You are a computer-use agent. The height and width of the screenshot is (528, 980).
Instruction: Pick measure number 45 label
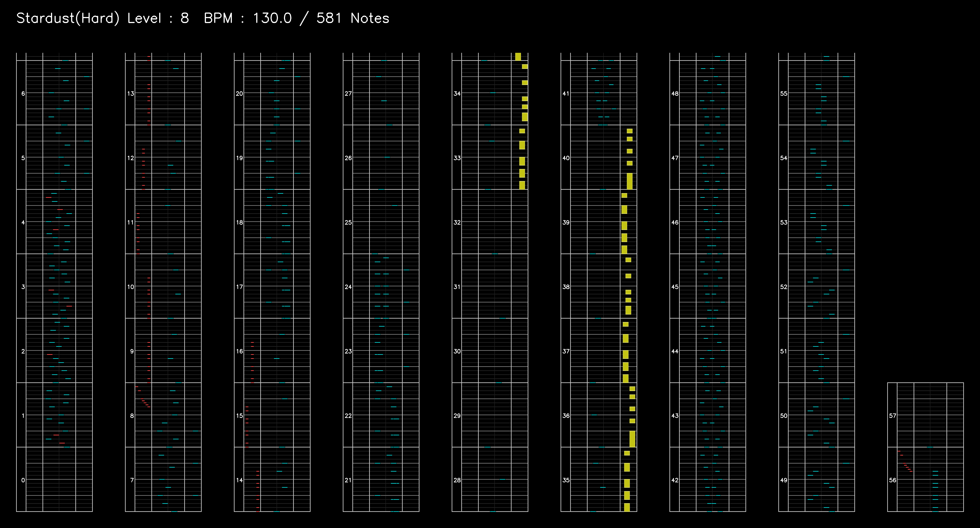click(x=675, y=287)
